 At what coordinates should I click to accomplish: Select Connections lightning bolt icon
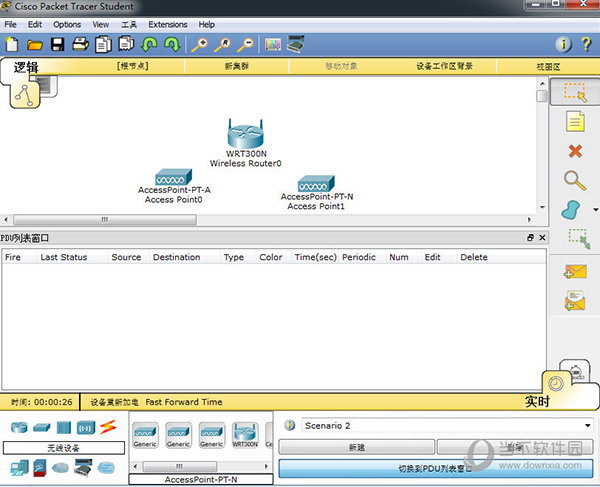(108, 427)
